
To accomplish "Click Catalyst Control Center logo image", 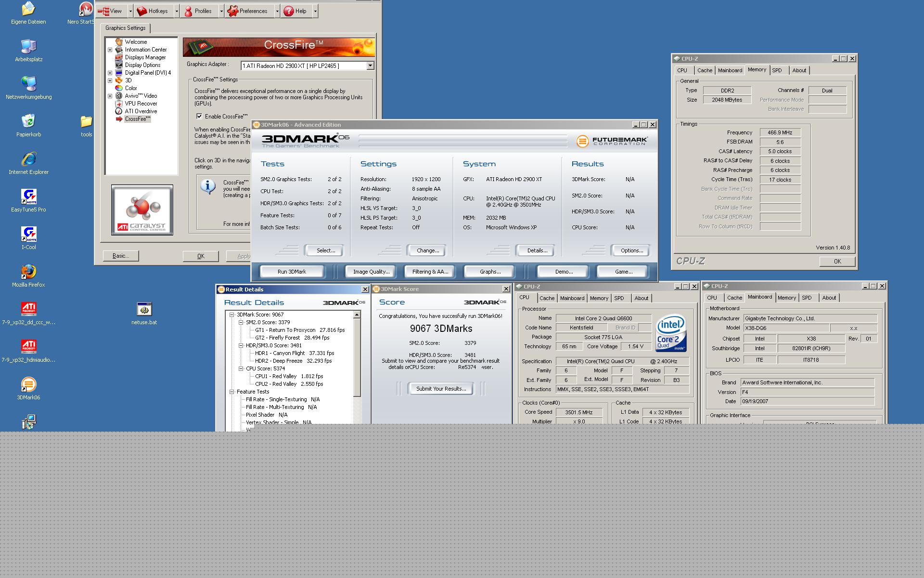I will [x=142, y=210].
